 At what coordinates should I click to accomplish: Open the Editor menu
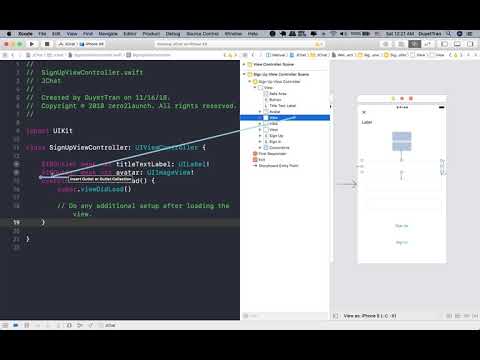pos(130,34)
